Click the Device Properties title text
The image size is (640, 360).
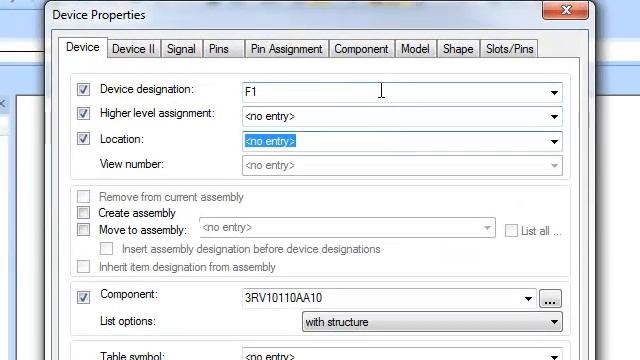[99, 15]
